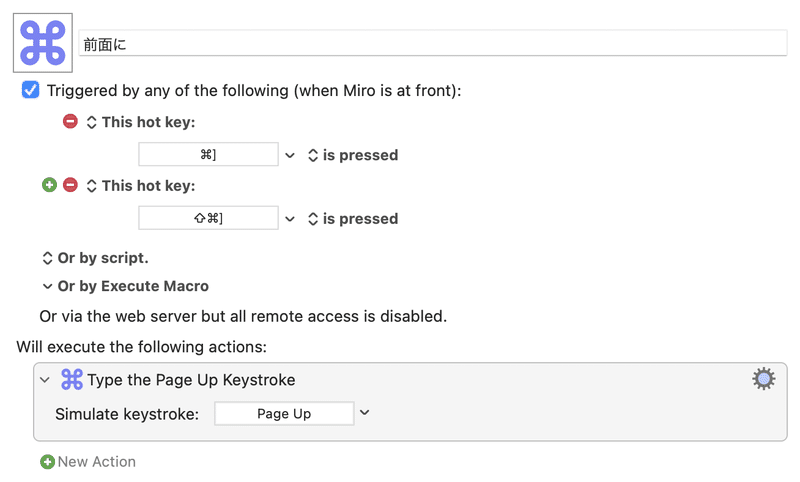
Task: Change the first 'is pressed' option
Action: click(x=353, y=155)
